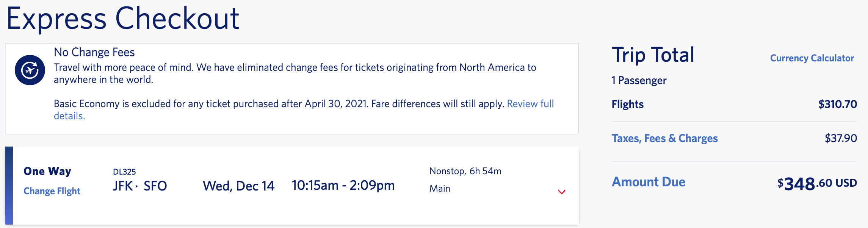
Task: Click the Review full details link
Action: (530, 103)
